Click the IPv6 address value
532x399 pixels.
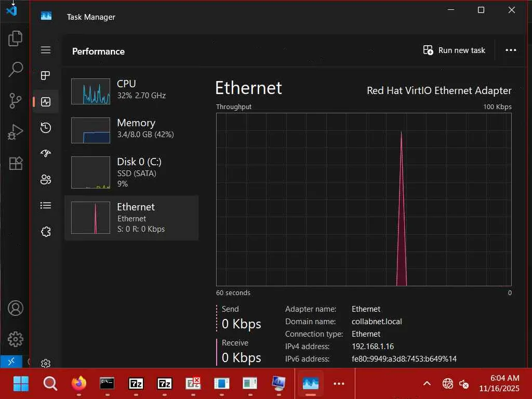click(x=404, y=358)
